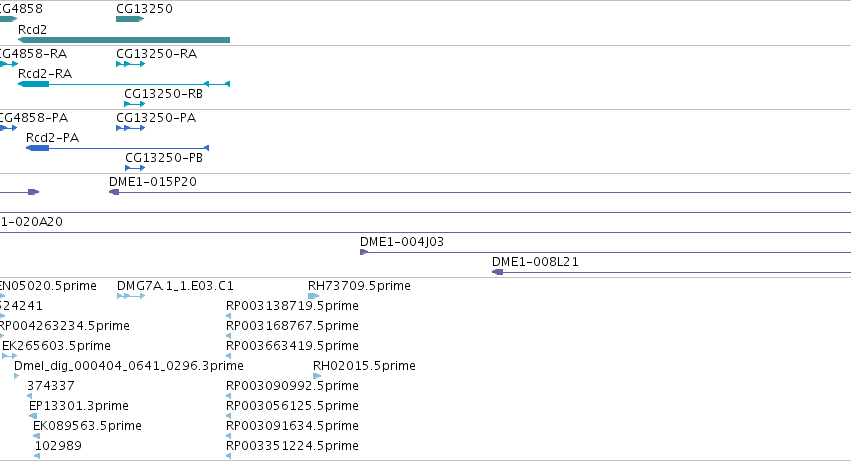Viewport: 851px width, 461px height.
Task: Select the Dmel_dig_000404_0641_0296.3prime feature label
Action: pyautogui.click(x=129, y=365)
